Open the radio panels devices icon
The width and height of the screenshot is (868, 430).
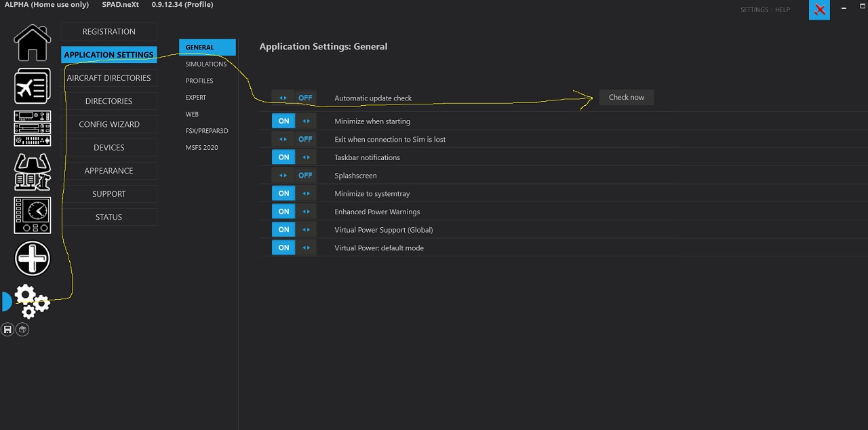(33, 129)
